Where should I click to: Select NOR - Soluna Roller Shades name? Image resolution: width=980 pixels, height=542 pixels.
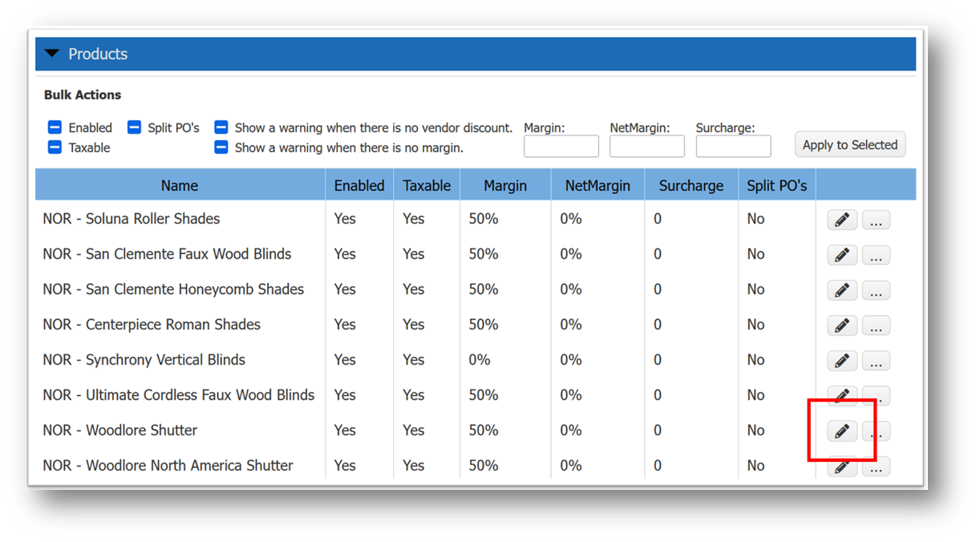(x=132, y=219)
